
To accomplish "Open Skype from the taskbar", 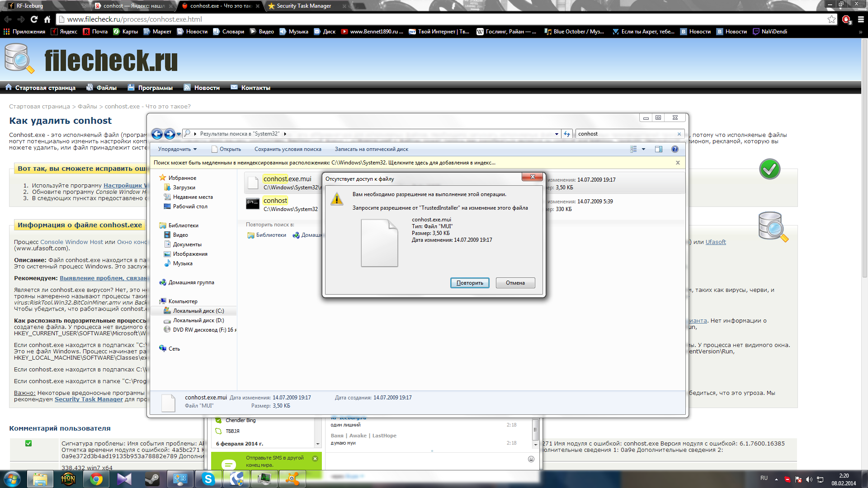I will point(208,479).
